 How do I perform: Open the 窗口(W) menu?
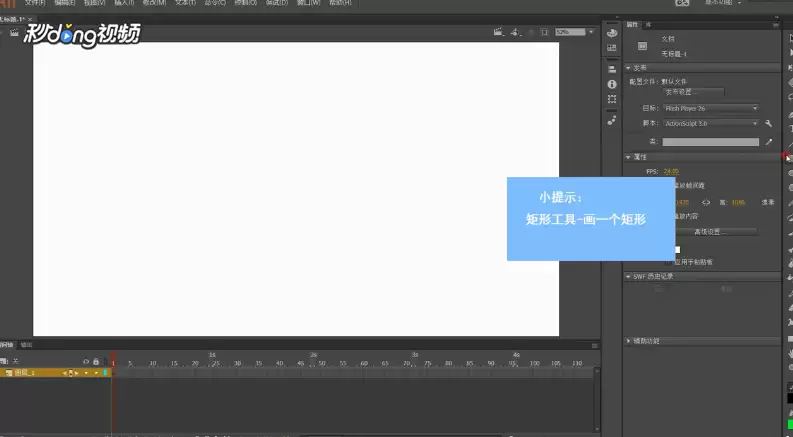pyautogui.click(x=309, y=3)
